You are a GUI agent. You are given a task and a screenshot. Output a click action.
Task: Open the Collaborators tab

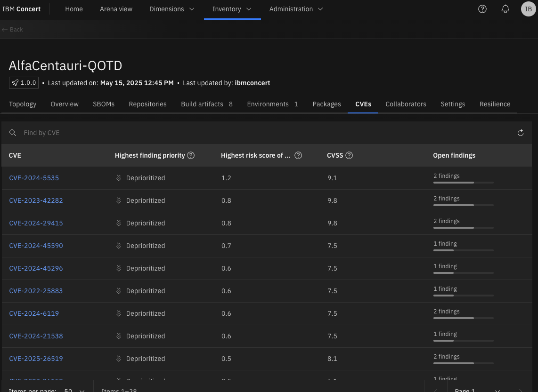coord(406,104)
